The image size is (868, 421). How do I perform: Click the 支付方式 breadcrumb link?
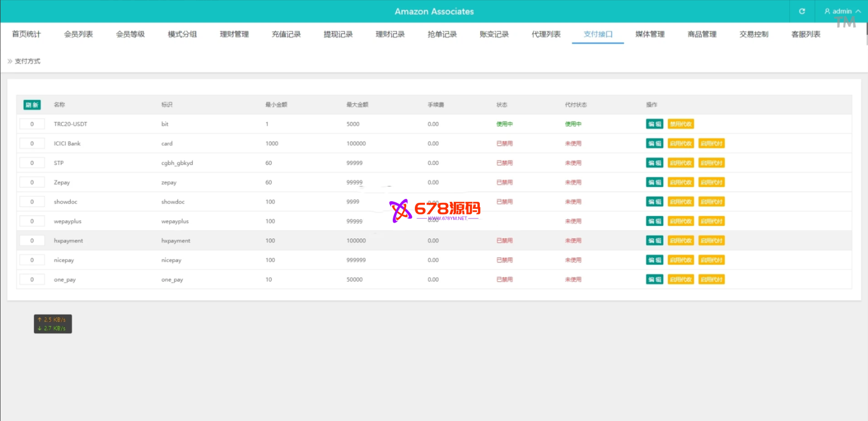pos(27,61)
